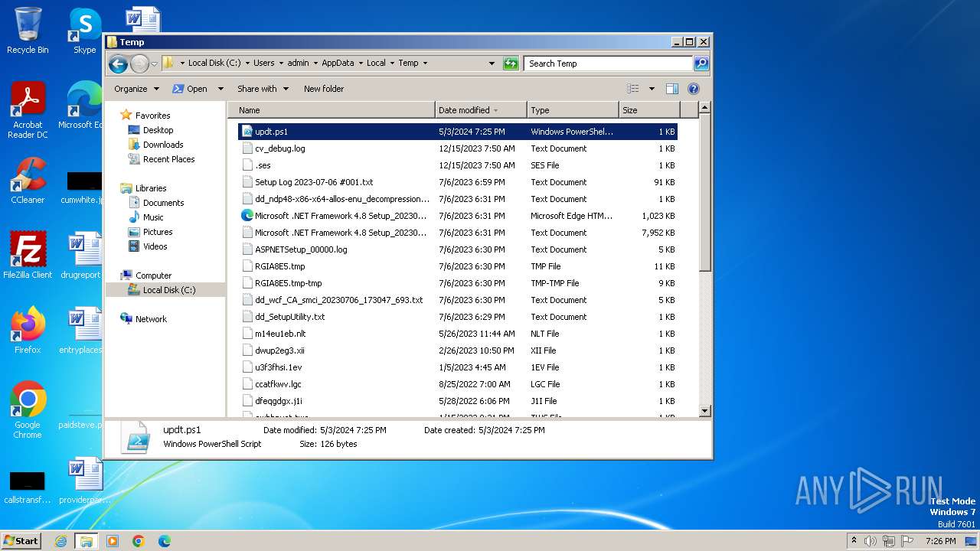This screenshot has height=551, width=980.
Task: Sort by the Size column header
Action: tap(649, 110)
